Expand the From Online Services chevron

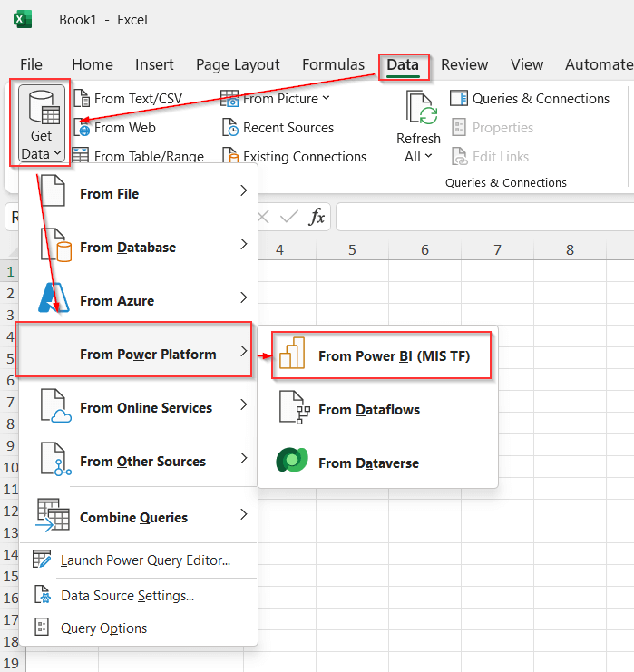tap(244, 404)
